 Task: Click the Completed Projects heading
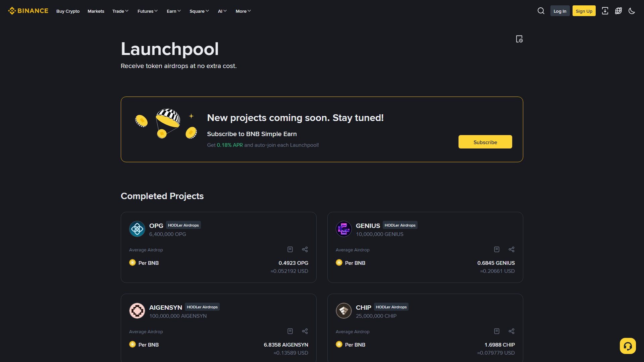pos(162,196)
